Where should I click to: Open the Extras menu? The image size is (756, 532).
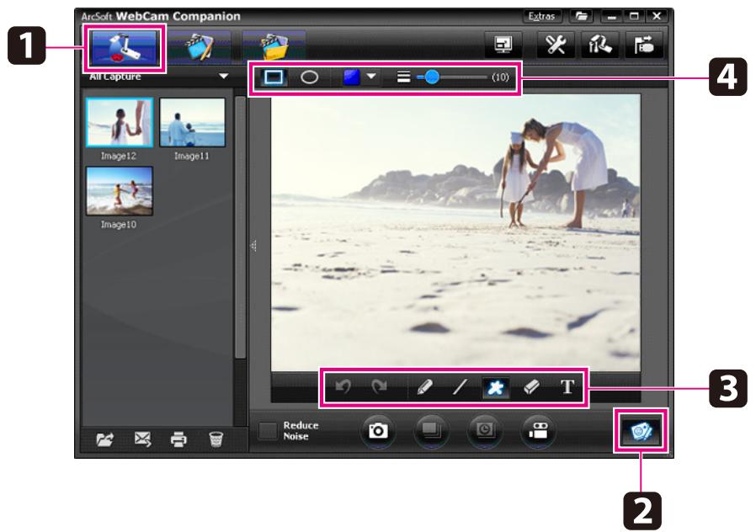pos(542,16)
